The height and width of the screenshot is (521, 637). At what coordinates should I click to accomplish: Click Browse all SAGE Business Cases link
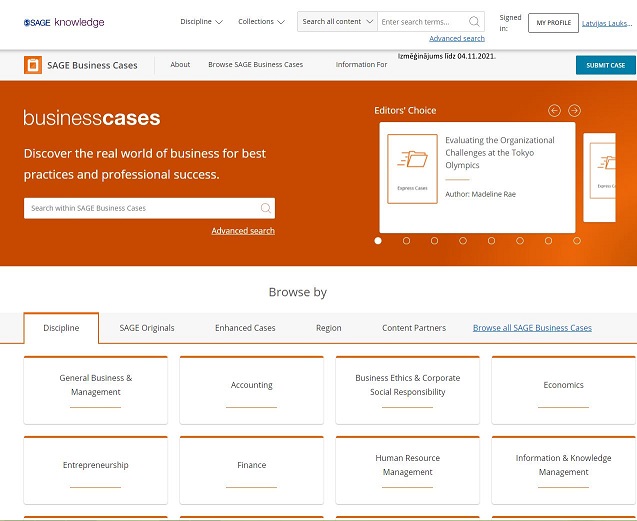[x=532, y=328]
